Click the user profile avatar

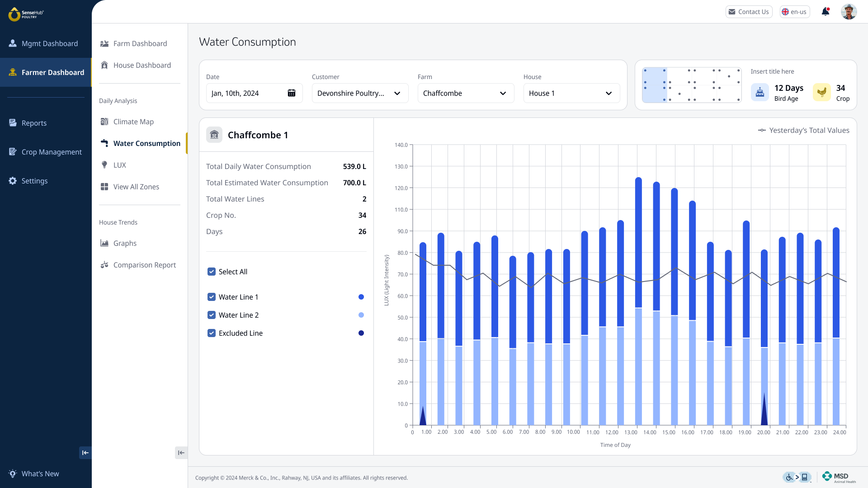[849, 12]
